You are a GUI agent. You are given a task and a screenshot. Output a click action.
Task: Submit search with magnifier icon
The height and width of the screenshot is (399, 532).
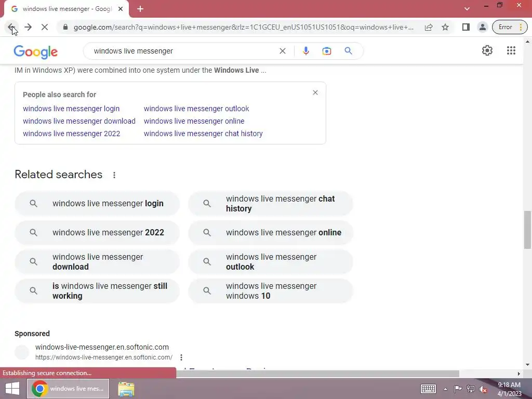pyautogui.click(x=348, y=51)
